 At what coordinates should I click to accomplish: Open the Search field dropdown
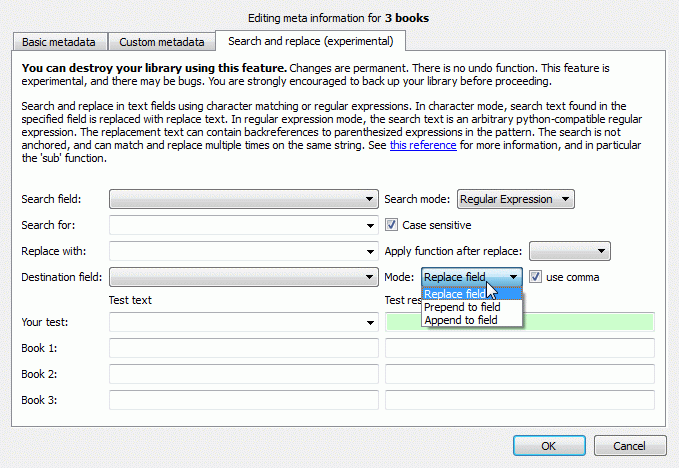tap(243, 199)
